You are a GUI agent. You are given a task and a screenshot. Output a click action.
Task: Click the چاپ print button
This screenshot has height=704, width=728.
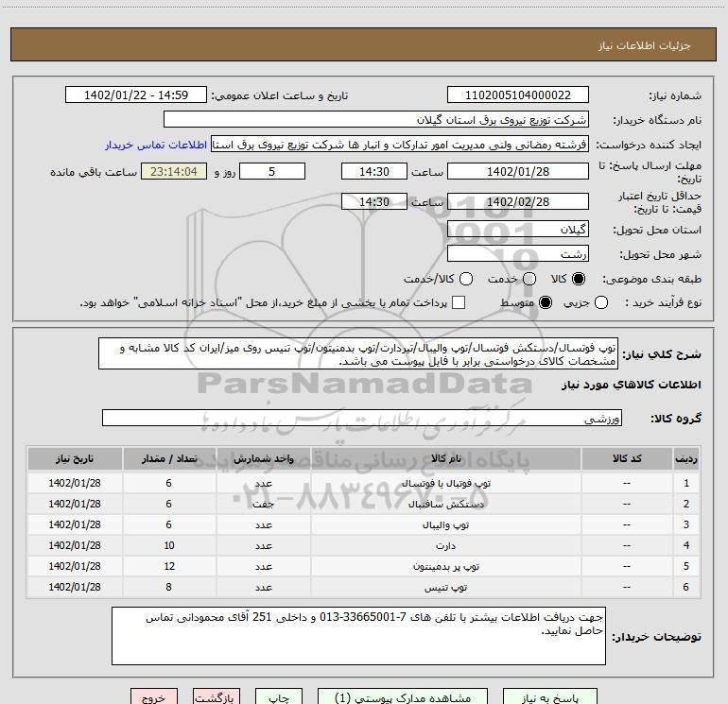[x=279, y=697]
